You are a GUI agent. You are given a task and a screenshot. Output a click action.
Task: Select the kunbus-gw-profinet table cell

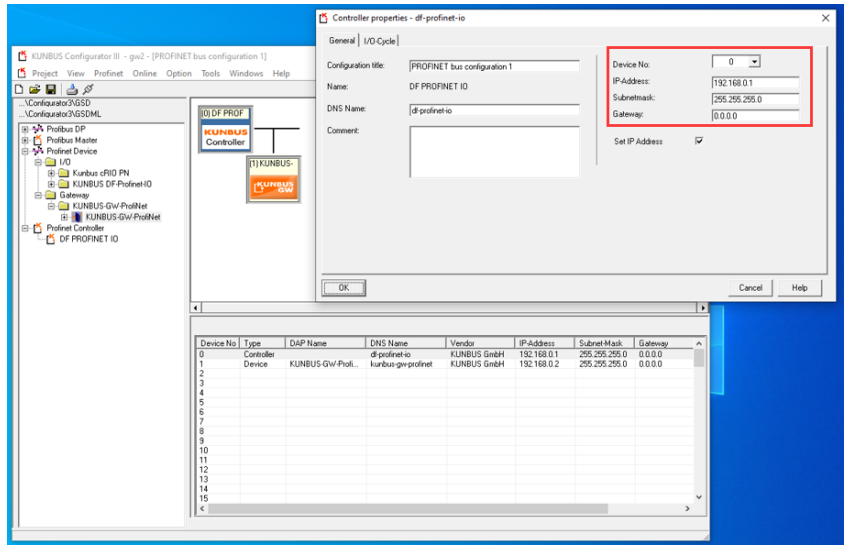[401, 364]
